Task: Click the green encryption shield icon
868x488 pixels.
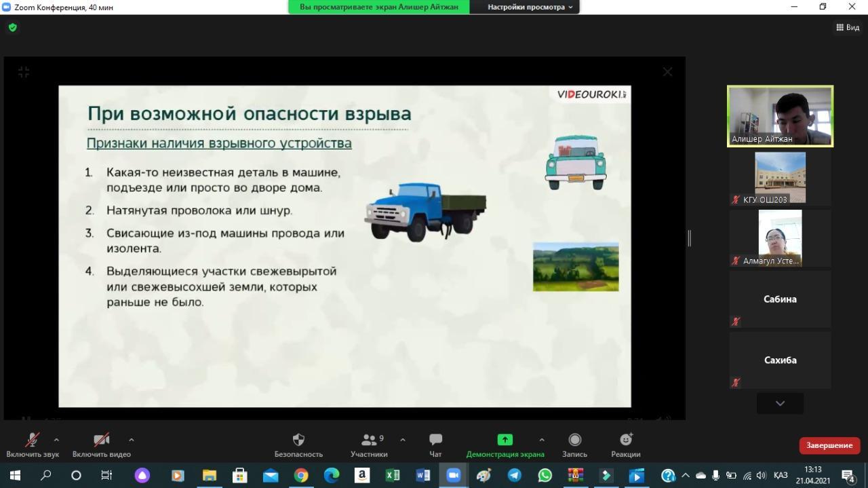Action: pos(12,28)
